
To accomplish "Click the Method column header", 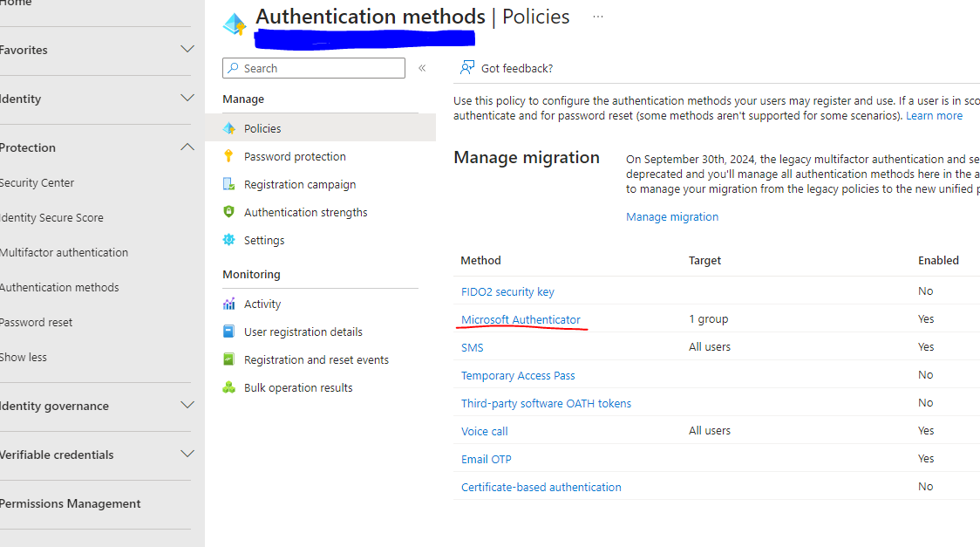I will click(x=480, y=260).
